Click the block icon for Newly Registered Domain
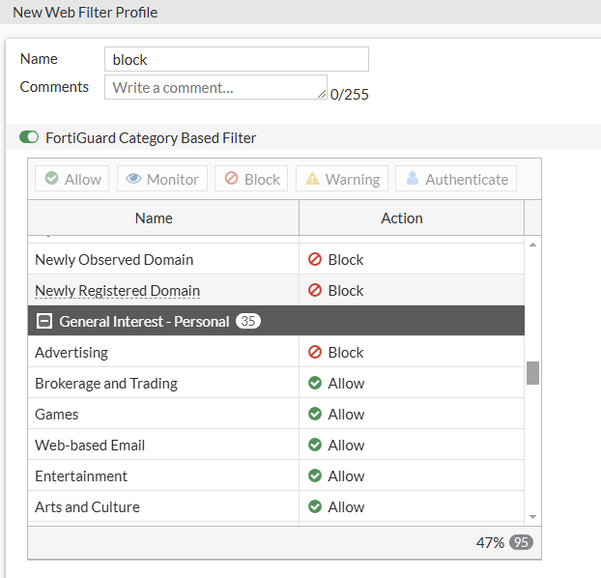The height and width of the screenshot is (578, 601). point(315,290)
